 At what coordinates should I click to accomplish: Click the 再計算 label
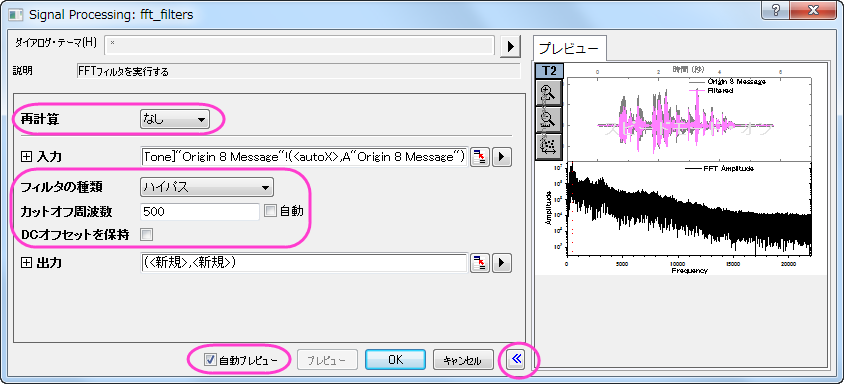40,120
